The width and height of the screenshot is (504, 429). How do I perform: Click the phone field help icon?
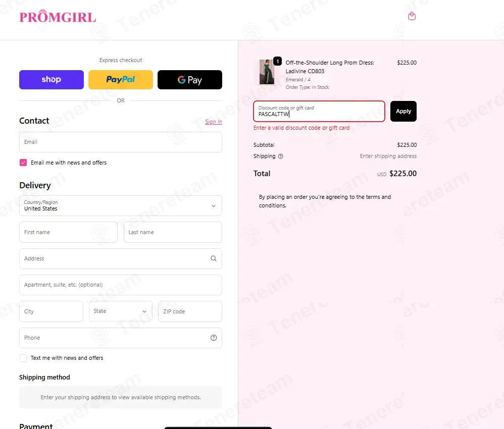coord(214,338)
